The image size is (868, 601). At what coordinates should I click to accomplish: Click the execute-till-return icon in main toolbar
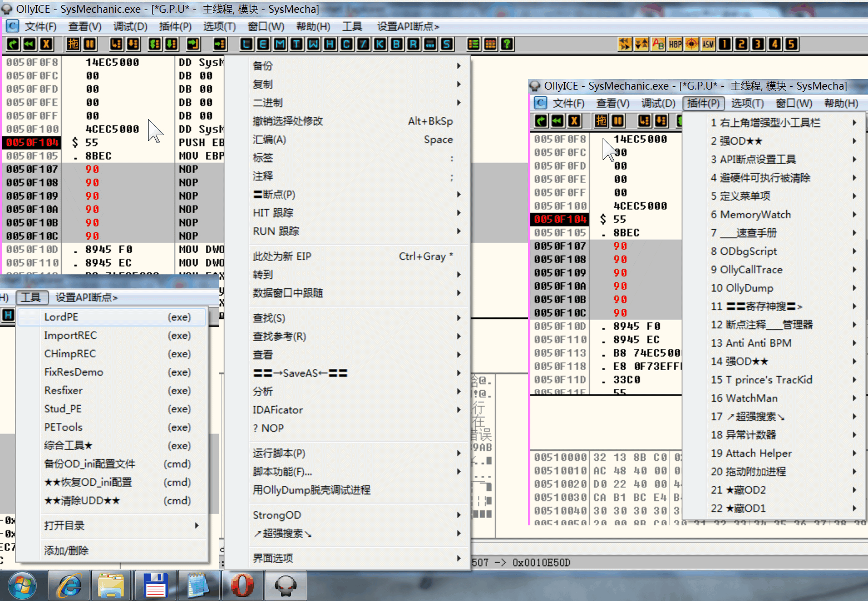[x=193, y=44]
